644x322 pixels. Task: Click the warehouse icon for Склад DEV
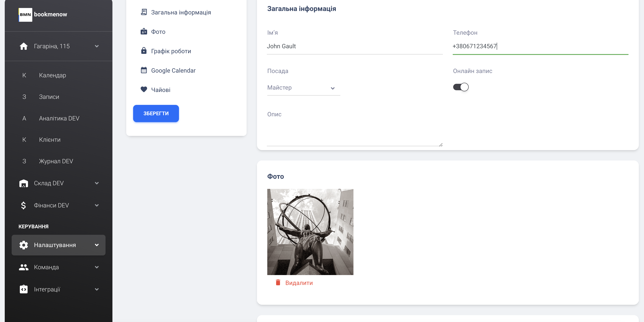(x=23, y=183)
